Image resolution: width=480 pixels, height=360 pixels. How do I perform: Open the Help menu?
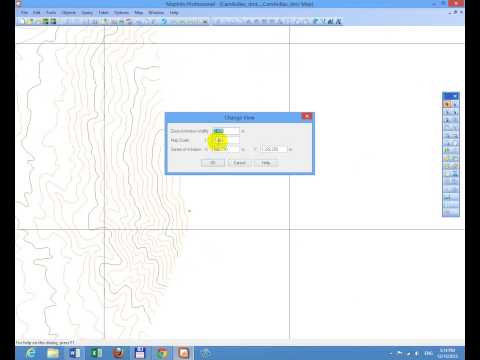[x=174, y=13]
